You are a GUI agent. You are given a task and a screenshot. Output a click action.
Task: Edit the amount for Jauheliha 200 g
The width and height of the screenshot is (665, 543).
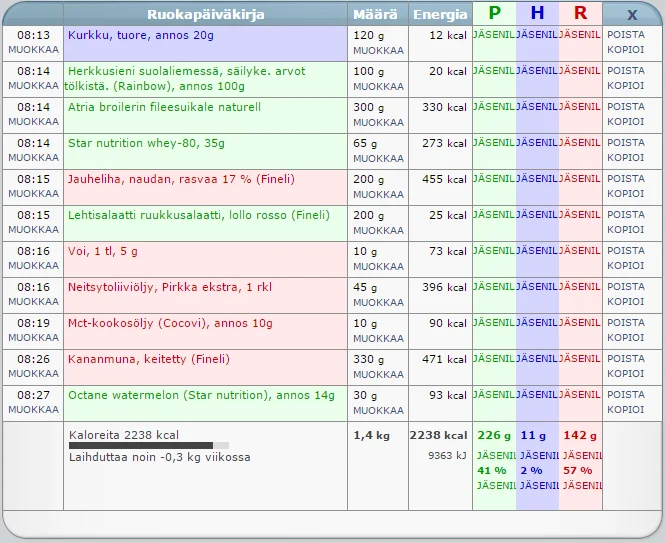[378, 194]
